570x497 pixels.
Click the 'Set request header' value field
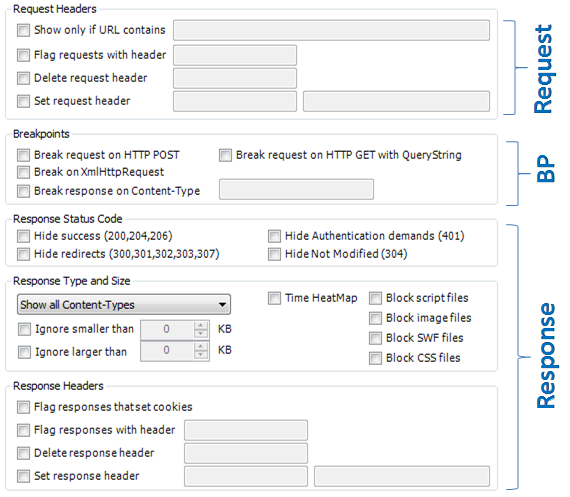click(x=397, y=101)
